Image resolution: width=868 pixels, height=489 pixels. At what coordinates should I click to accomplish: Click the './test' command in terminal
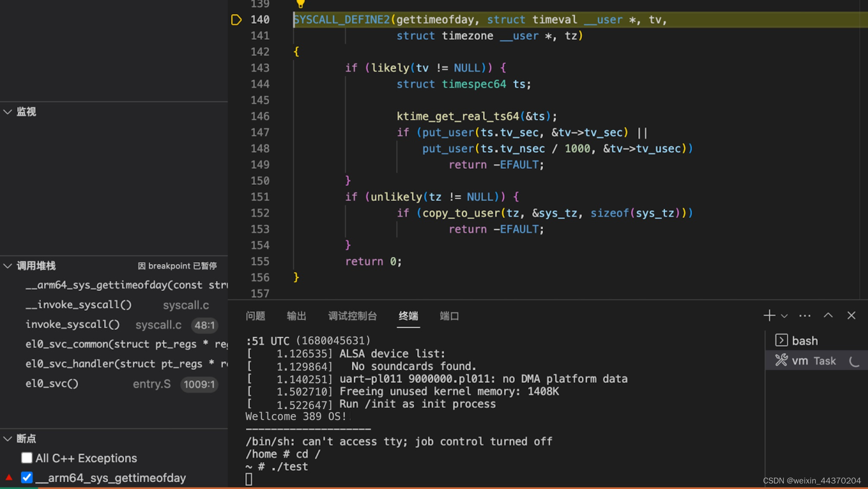point(289,467)
